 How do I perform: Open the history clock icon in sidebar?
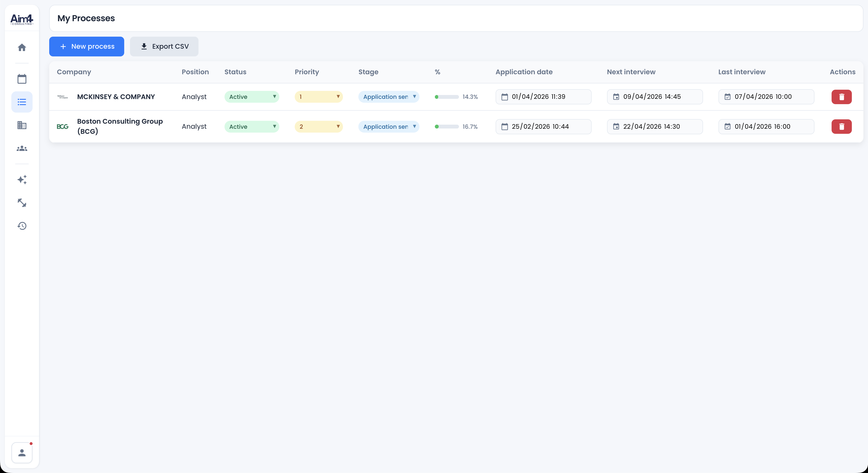pyautogui.click(x=22, y=226)
